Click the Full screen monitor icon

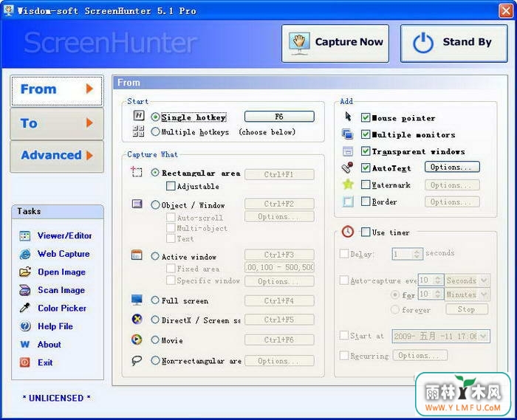click(137, 300)
